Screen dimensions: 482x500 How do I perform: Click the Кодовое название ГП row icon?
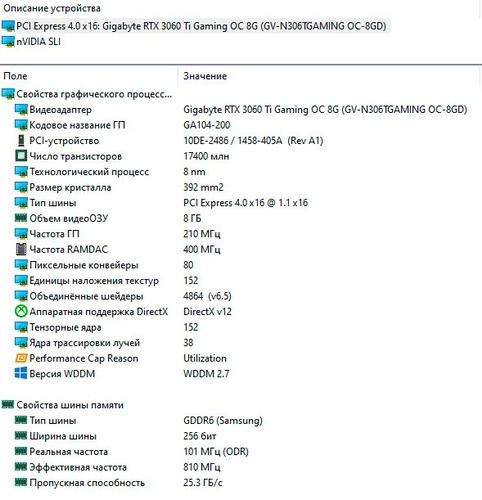pyautogui.click(x=21, y=125)
